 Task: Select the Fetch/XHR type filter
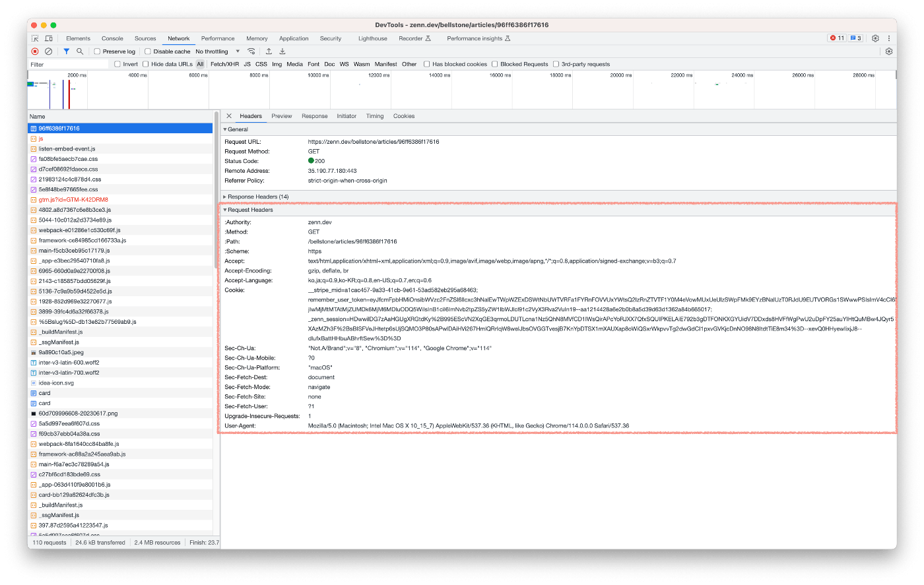click(x=224, y=64)
